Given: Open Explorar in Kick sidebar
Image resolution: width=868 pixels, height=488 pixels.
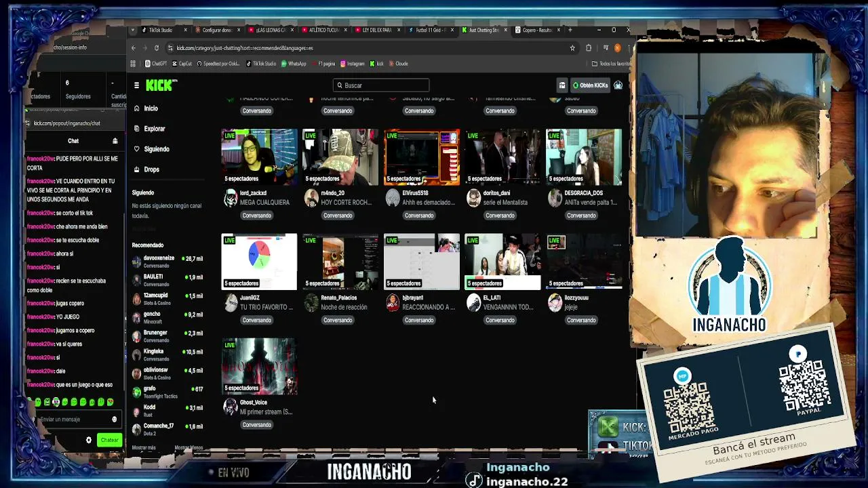Looking at the screenshot, I should pos(154,129).
